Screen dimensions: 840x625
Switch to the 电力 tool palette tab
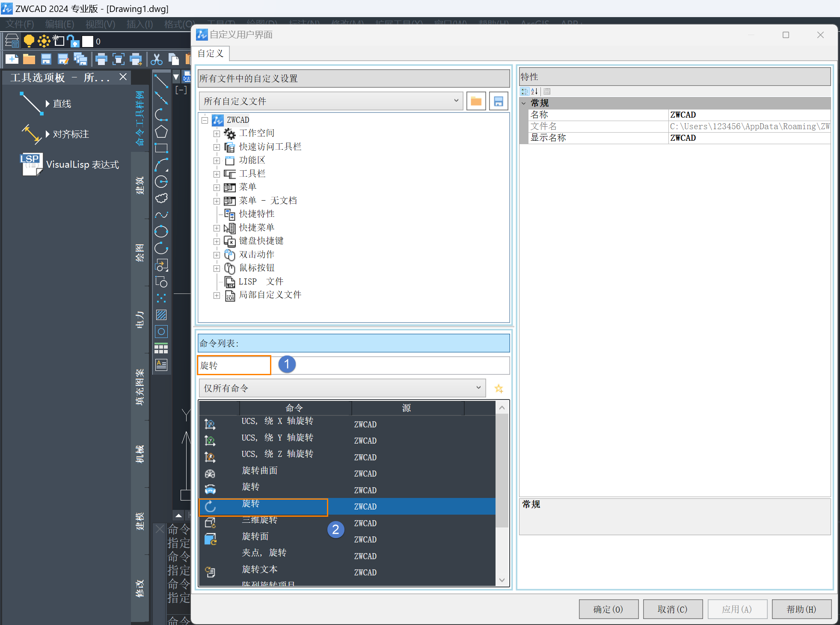click(x=140, y=320)
